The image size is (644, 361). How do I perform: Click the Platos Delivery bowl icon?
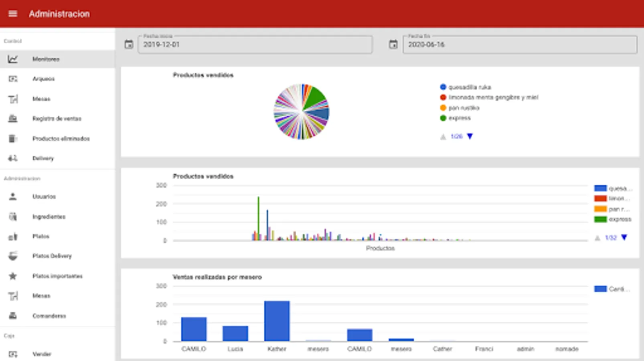13,256
